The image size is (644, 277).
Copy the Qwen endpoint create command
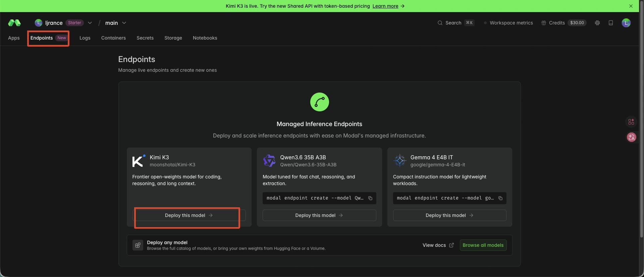point(370,198)
